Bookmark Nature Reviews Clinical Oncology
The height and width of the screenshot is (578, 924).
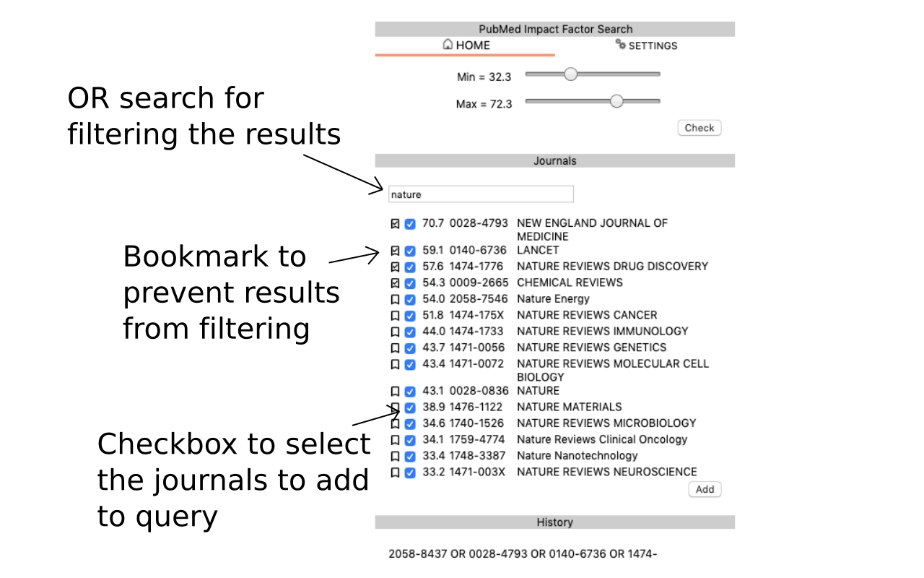395,440
